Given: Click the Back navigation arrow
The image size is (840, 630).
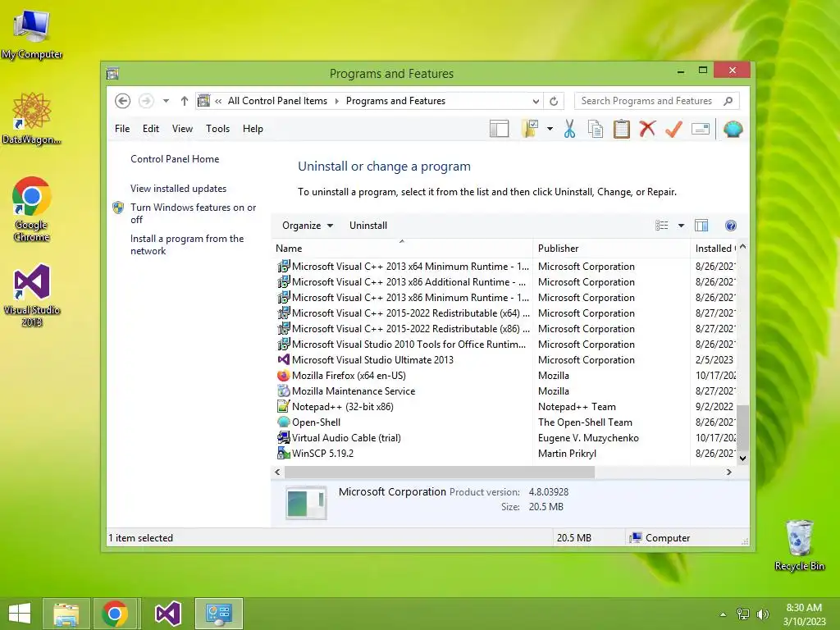Looking at the screenshot, I should (x=123, y=101).
